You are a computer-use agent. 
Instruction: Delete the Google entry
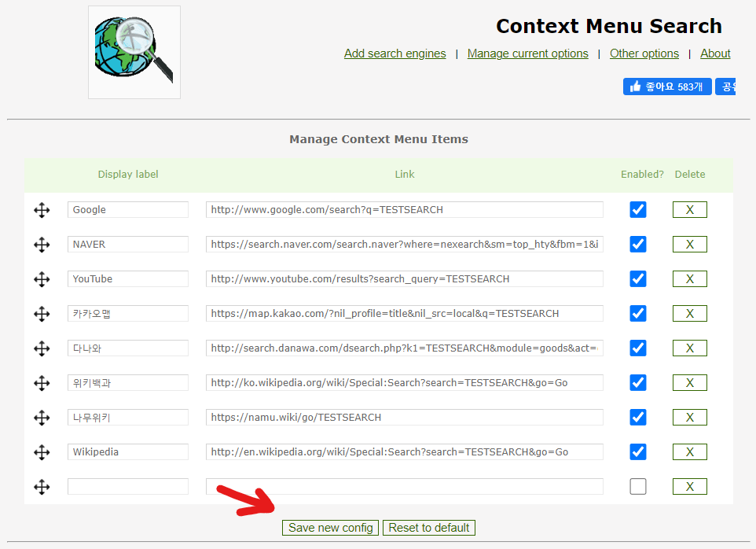point(690,210)
